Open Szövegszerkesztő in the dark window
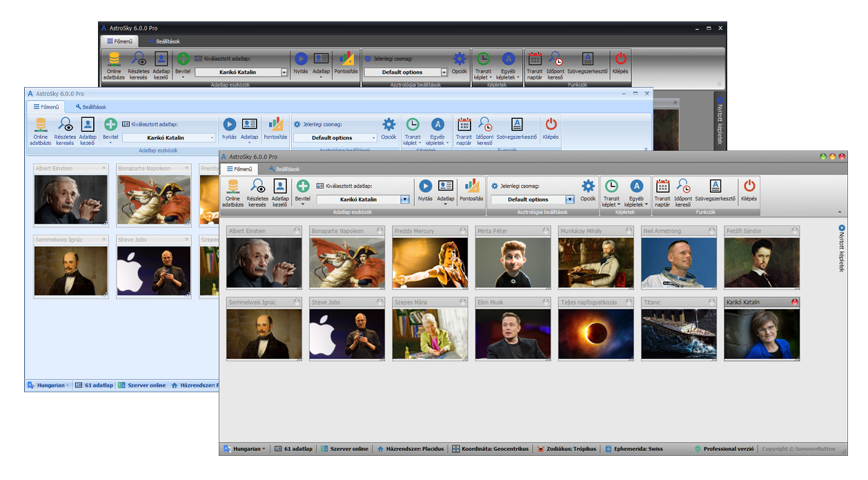Screen dimensions: 868x480 click(587, 64)
